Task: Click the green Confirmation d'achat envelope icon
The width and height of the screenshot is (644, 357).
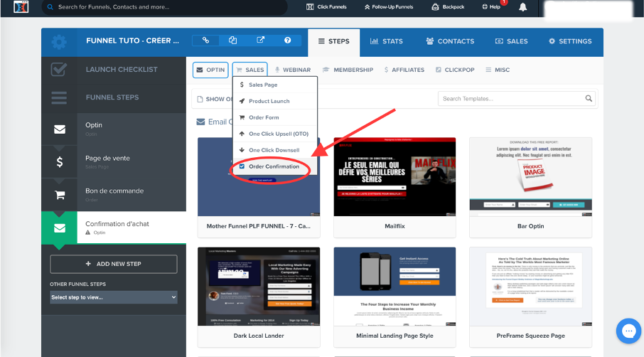Action: (x=60, y=228)
